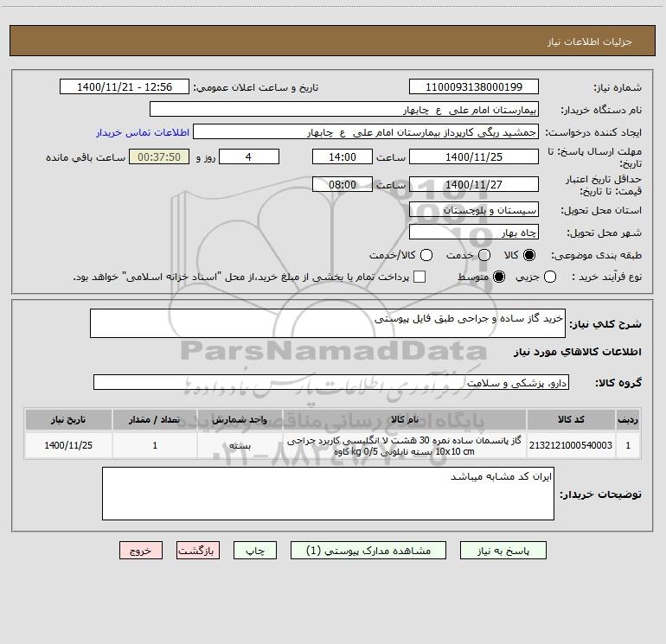
Task: Click the need date cell 1400/11/25 in table
Action: [x=68, y=445]
